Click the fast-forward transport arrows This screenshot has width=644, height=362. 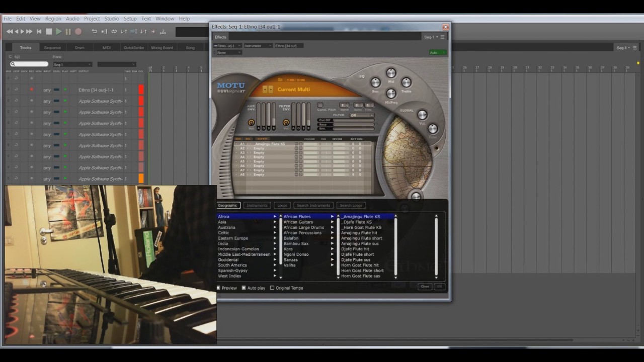pos(29,32)
